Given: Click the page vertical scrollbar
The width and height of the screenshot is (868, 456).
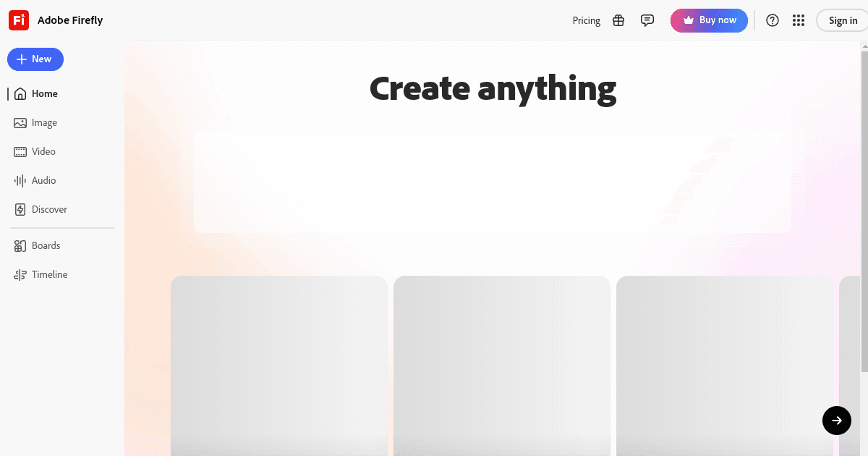Looking at the screenshot, I should pos(864,210).
